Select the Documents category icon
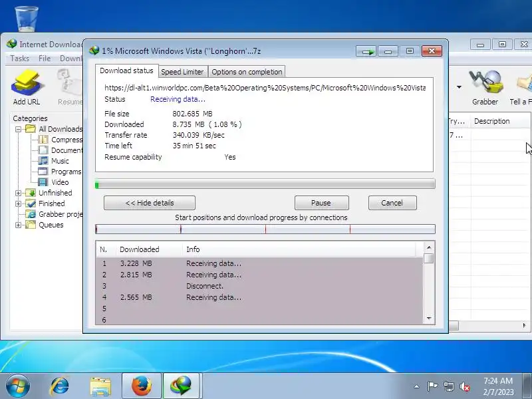Viewport: 532px width, 399px height. click(43, 150)
